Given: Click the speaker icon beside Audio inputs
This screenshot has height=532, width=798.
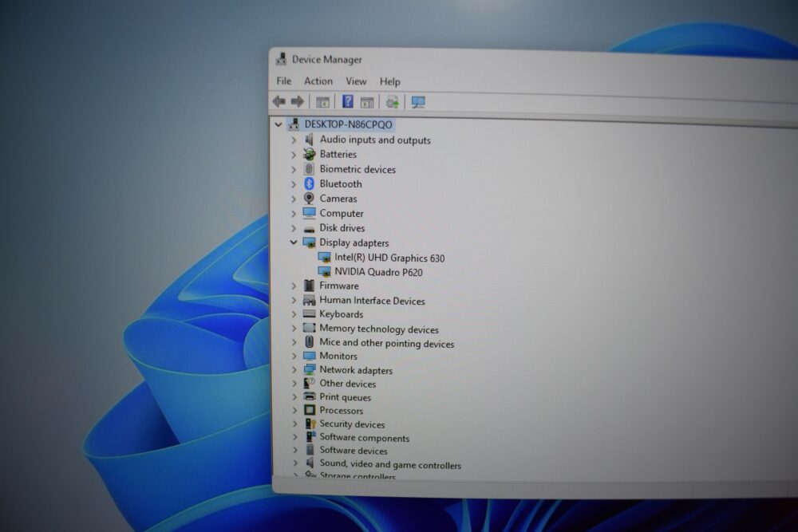Looking at the screenshot, I should tap(309, 140).
